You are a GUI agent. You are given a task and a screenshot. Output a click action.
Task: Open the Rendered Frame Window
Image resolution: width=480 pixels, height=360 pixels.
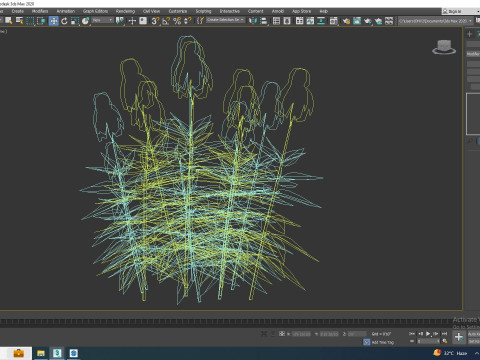357,21
